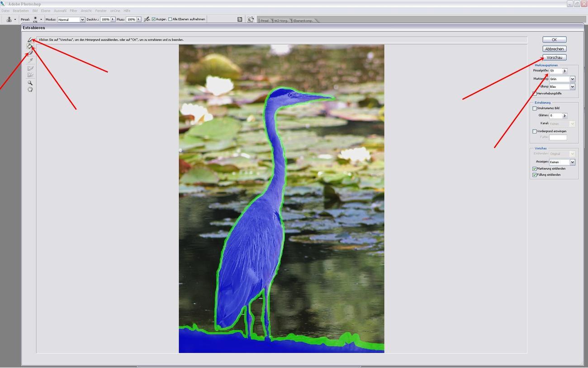Screen dimensions: 588x368
Task: Open the Kanal dropdown
Action: point(562,124)
